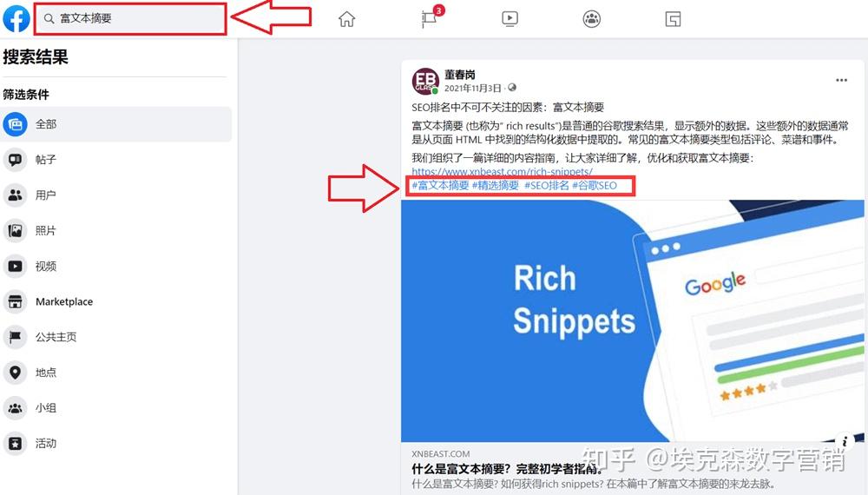This screenshot has width=868, height=495.
Task: Filter results by 地点
Action: tap(116, 372)
